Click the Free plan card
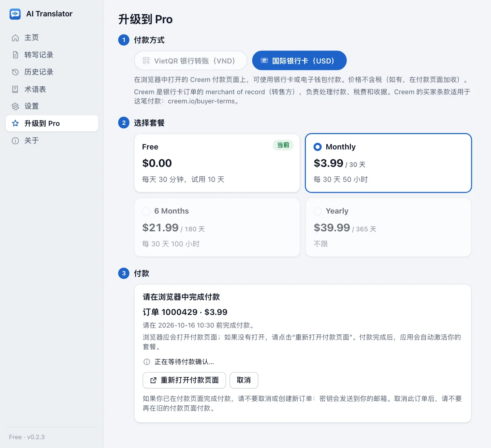The height and width of the screenshot is (448, 491). (x=217, y=163)
